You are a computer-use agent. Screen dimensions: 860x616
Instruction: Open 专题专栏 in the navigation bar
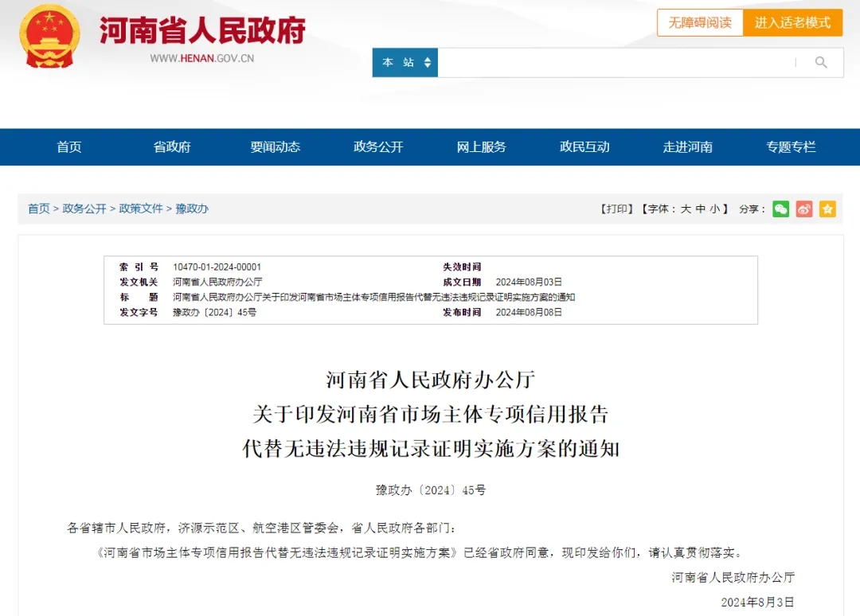tap(791, 147)
